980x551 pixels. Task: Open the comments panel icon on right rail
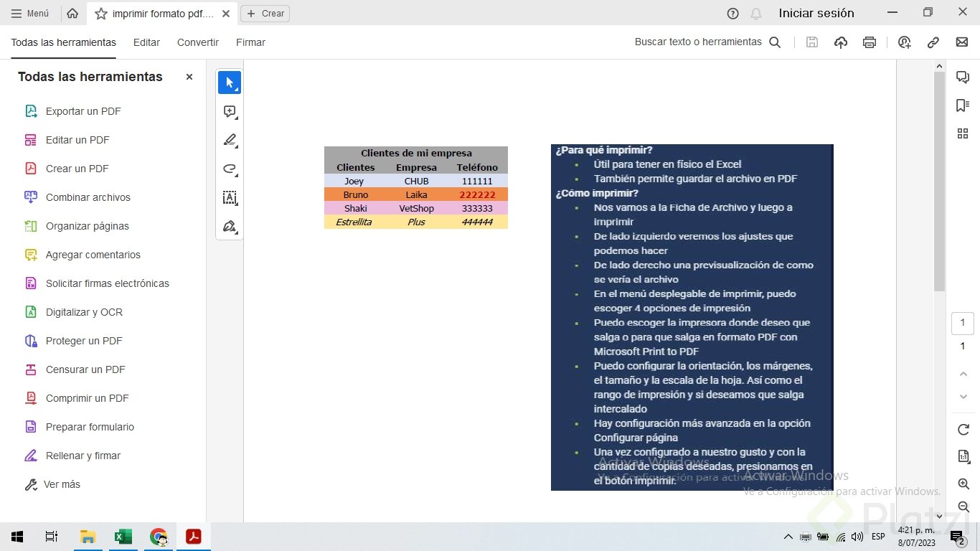pyautogui.click(x=963, y=77)
